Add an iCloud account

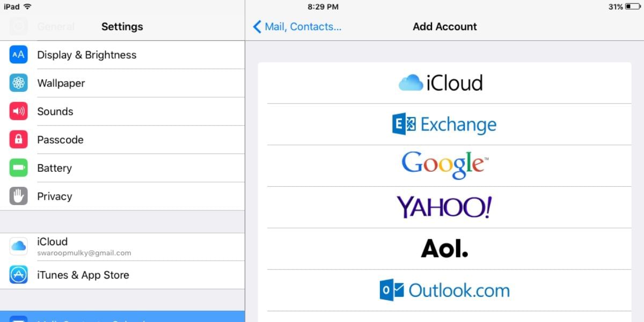[x=440, y=83]
